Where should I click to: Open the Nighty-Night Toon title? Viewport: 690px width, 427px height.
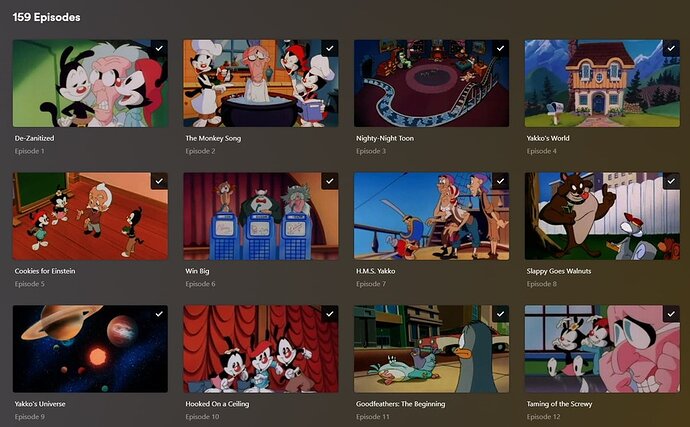point(385,138)
